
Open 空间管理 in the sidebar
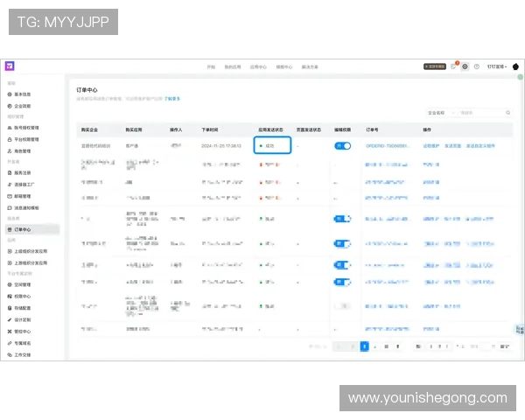click(x=19, y=284)
